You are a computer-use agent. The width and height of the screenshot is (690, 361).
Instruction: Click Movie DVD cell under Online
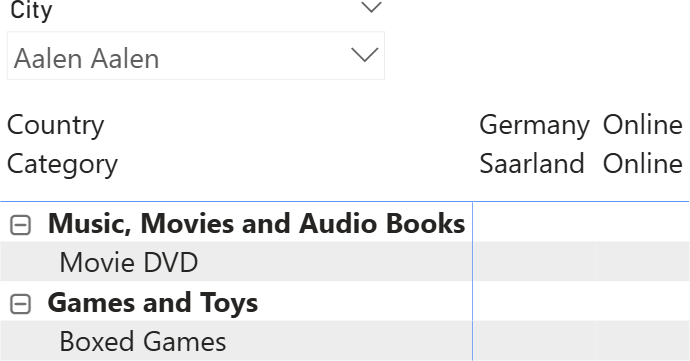tap(643, 262)
